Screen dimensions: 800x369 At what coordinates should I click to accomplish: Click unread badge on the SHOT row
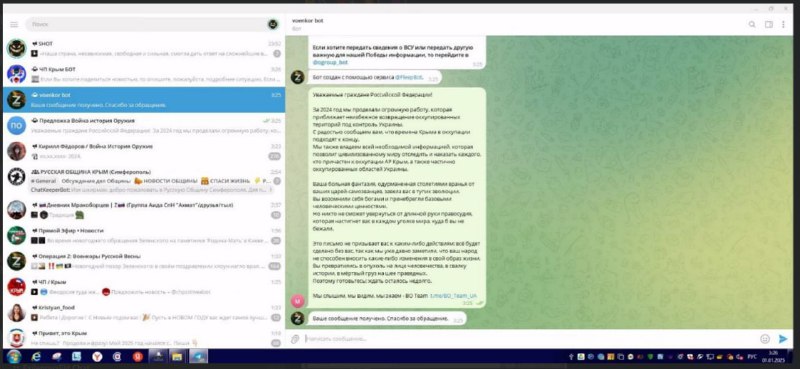click(x=277, y=54)
